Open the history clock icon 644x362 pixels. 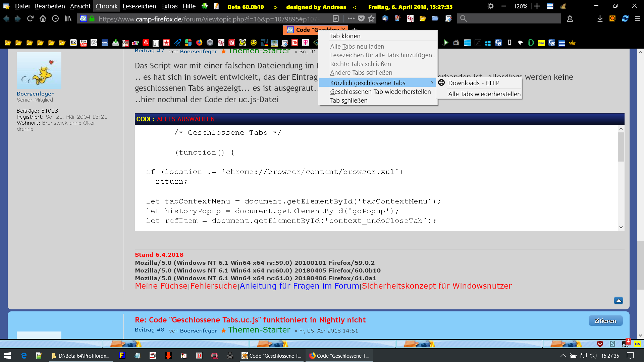coord(55,19)
